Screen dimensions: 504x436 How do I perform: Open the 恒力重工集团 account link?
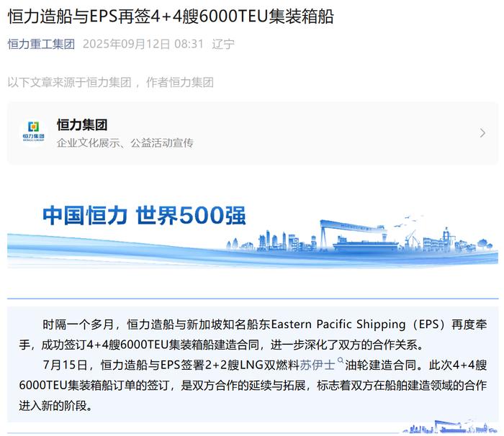pos(41,44)
